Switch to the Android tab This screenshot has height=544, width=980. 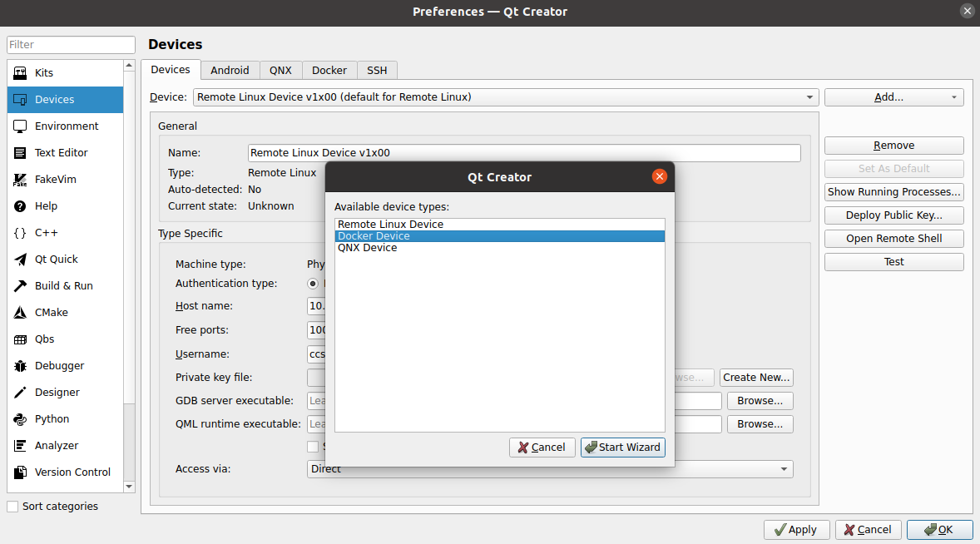[x=230, y=71]
